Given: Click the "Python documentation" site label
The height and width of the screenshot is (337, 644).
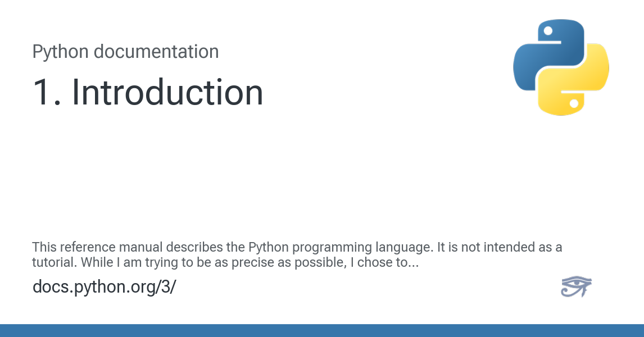Looking at the screenshot, I should pyautogui.click(x=125, y=52).
